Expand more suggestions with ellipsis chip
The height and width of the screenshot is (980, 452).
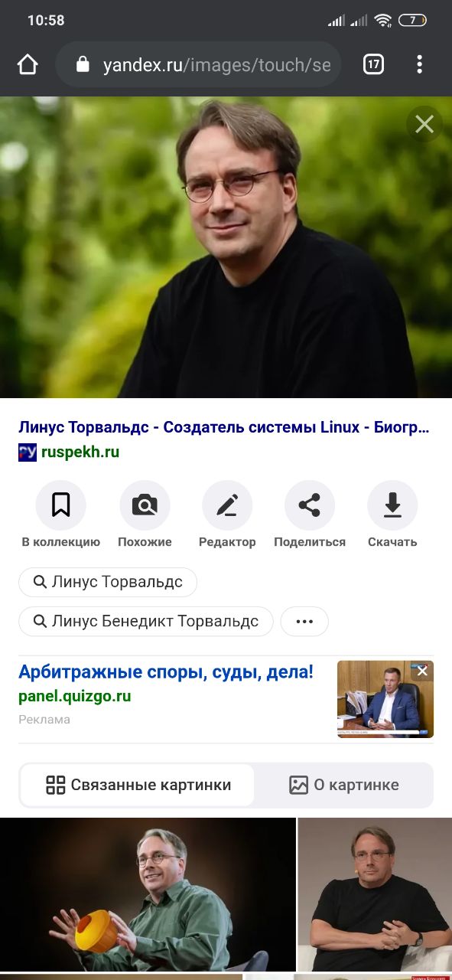[x=304, y=621]
